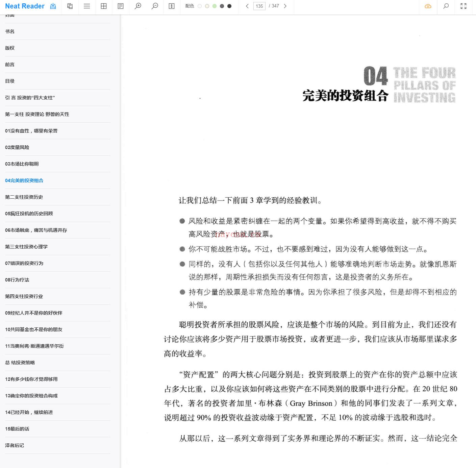Open the cloud sync icon
The height and width of the screenshot is (468, 476).
[x=428, y=6]
